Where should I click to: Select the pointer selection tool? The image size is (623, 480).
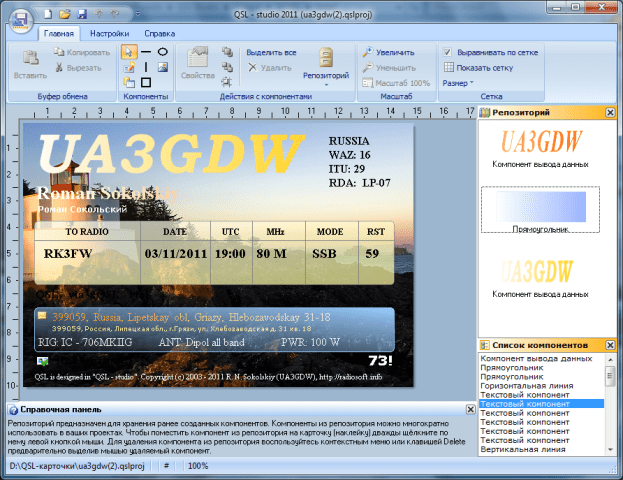point(129,52)
